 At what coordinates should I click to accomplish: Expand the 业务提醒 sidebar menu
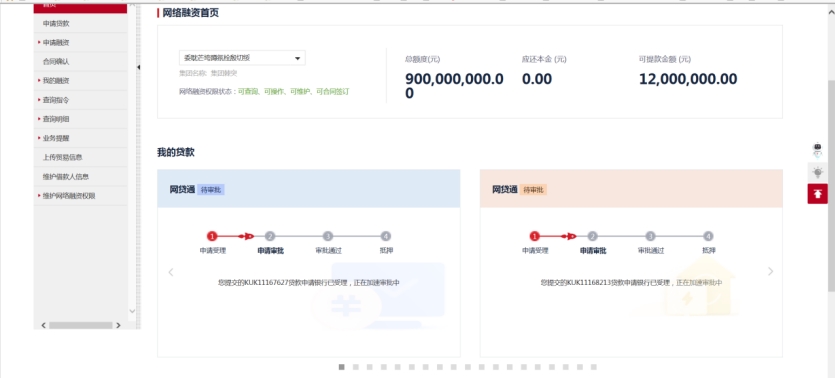pos(80,138)
